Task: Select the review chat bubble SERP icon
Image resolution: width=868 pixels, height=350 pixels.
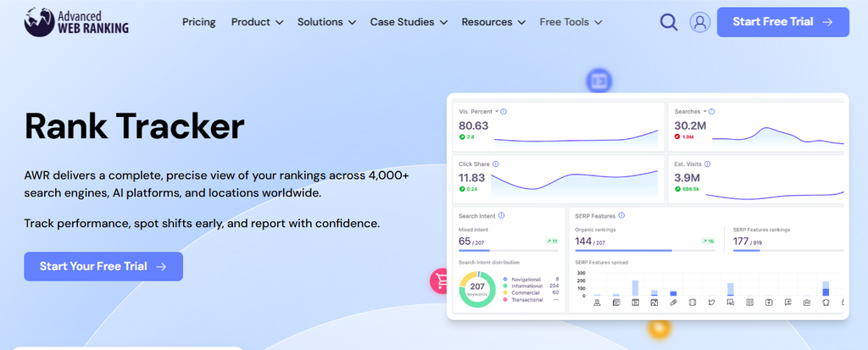Action: click(x=787, y=303)
